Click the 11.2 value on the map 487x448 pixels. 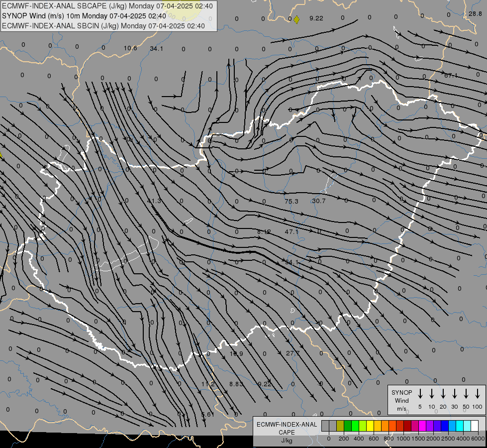208,384
